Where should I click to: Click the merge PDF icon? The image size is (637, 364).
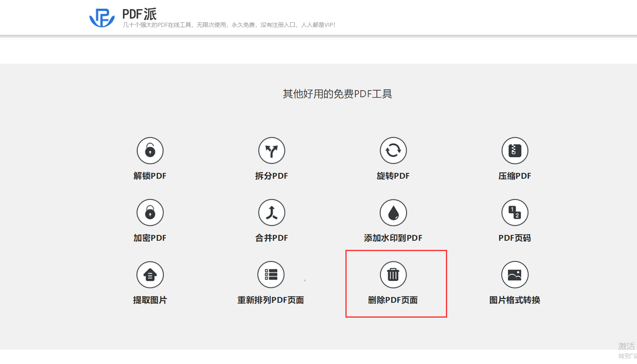pyautogui.click(x=272, y=213)
